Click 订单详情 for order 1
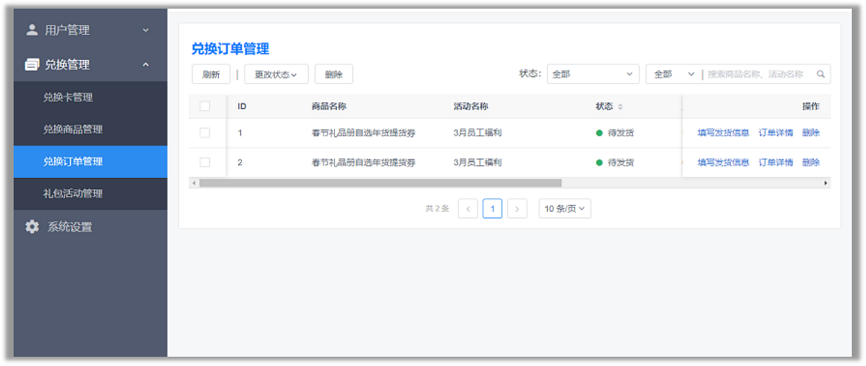Image resolution: width=866 pixels, height=366 pixels. [x=775, y=132]
